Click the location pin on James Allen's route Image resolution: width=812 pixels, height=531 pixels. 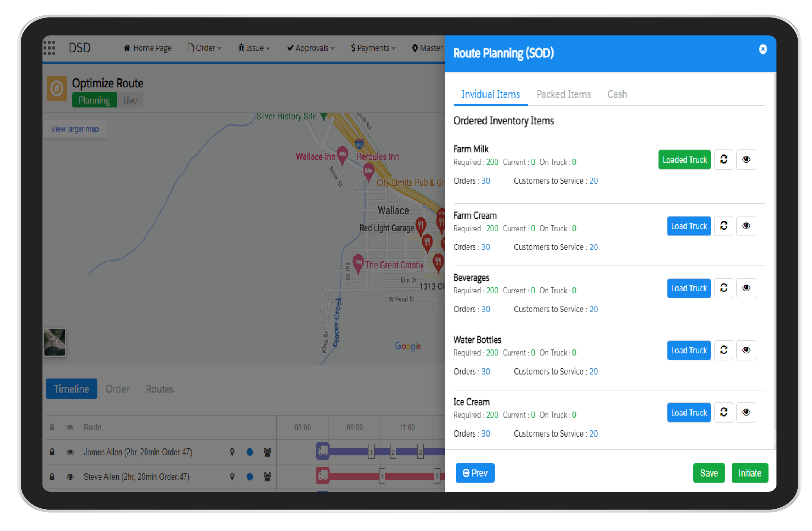point(232,452)
